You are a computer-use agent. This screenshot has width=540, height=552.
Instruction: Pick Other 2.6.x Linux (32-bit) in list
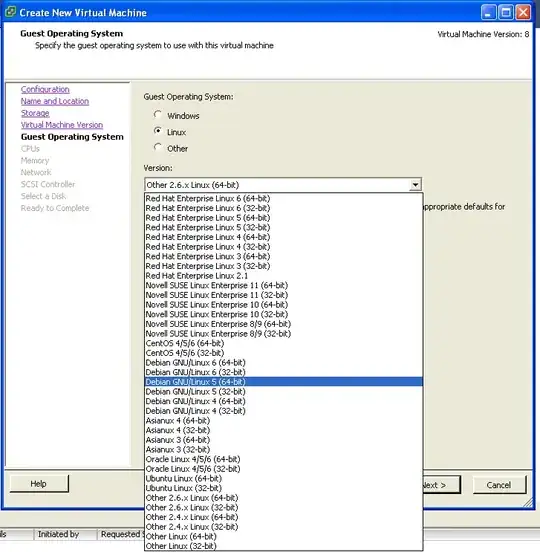283,508
